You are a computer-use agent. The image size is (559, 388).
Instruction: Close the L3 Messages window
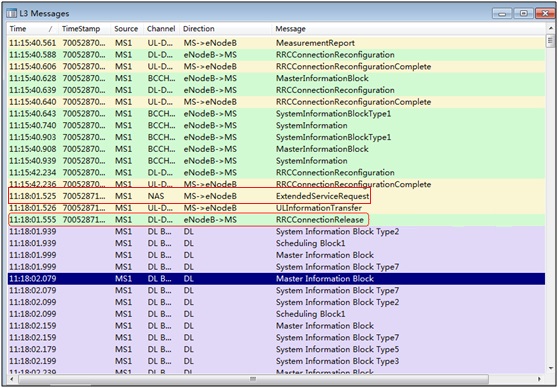click(545, 14)
